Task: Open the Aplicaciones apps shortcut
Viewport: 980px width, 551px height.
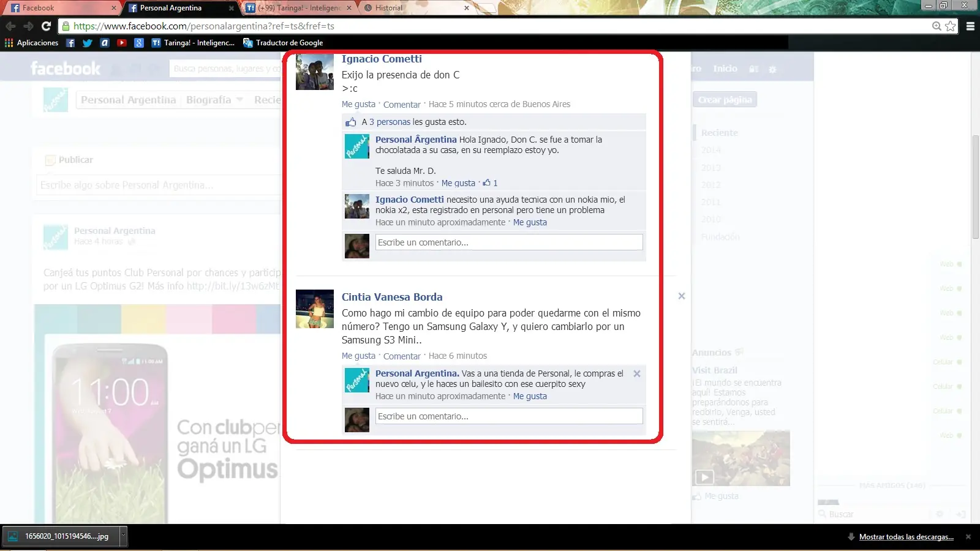Action: tap(32, 43)
